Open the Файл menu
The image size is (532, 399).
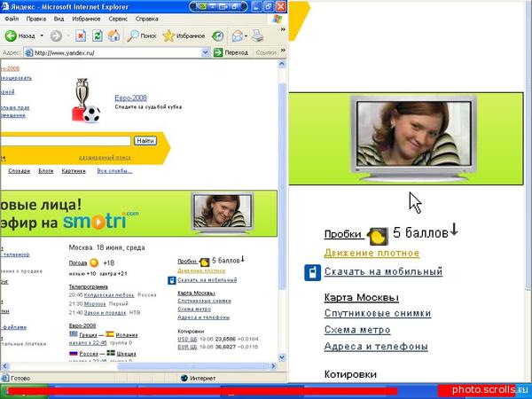pyautogui.click(x=12, y=19)
